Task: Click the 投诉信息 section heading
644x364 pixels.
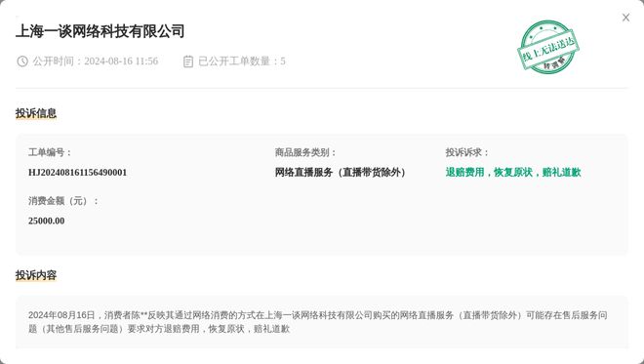Action: pyautogui.click(x=36, y=113)
